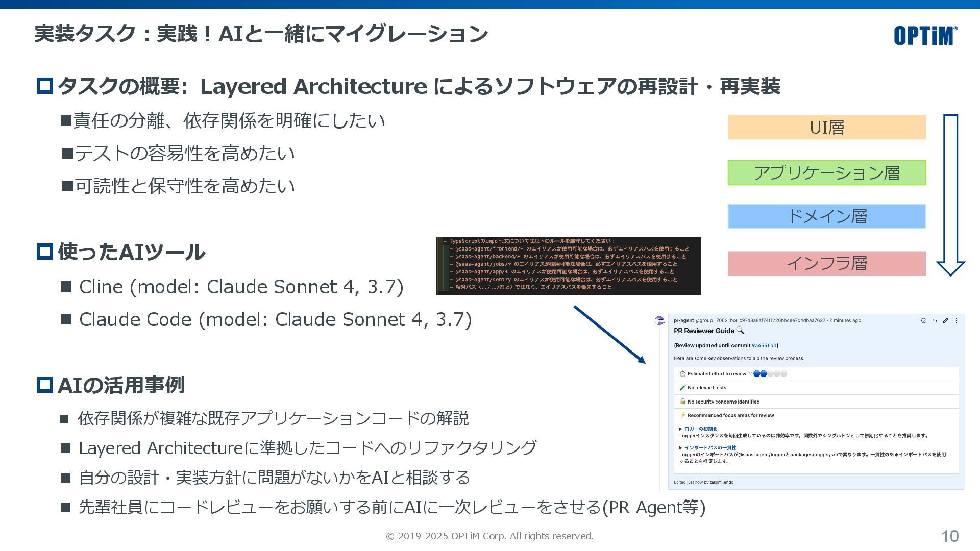The image size is (980, 551).
Task: Select the ドメイン層 layer box
Action: pos(827,216)
